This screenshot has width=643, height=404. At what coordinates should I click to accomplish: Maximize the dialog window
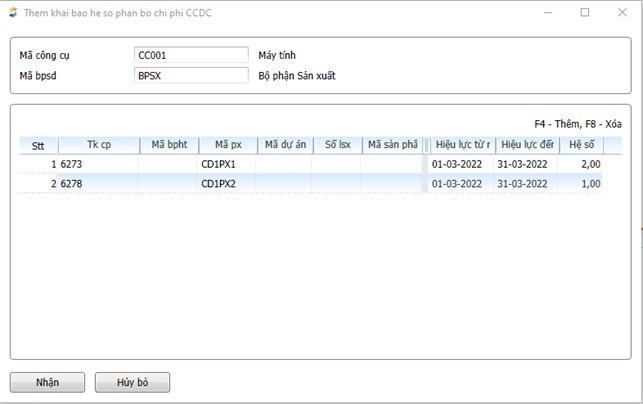pyautogui.click(x=585, y=13)
